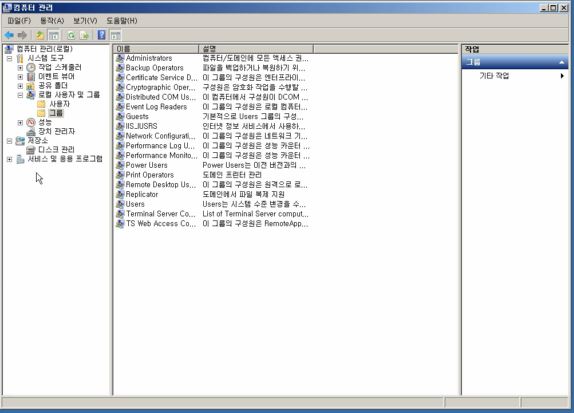Select the Administrators group icon
574x413 pixels.
pyautogui.click(x=120, y=58)
